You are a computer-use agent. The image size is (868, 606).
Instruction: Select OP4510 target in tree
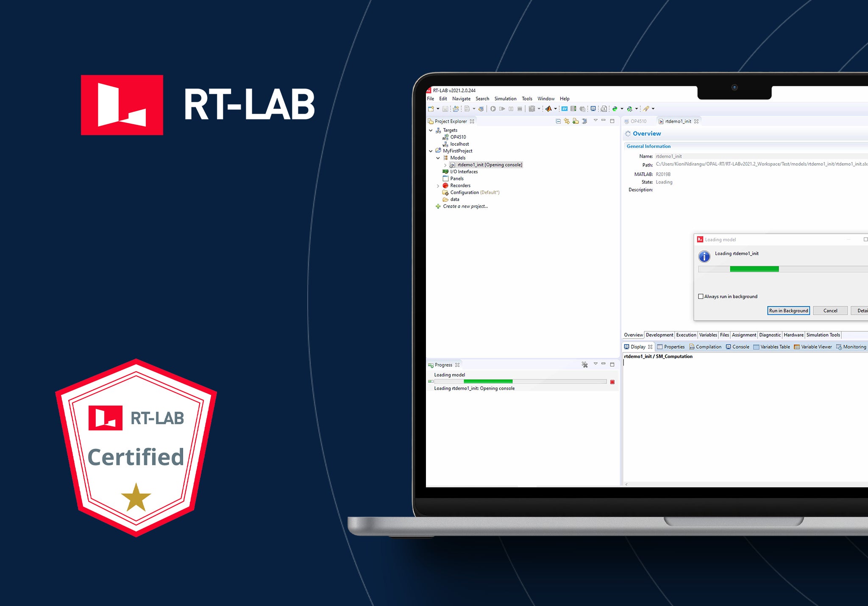coord(458,137)
